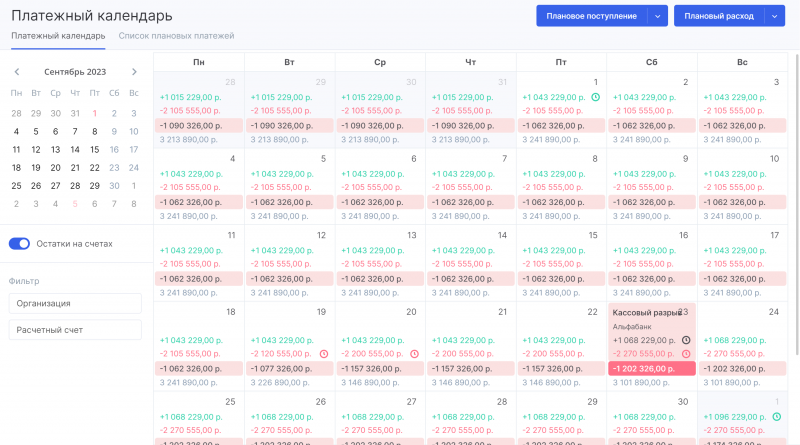
Task: Switch to Список плановых платежей tab
Action: click(176, 36)
